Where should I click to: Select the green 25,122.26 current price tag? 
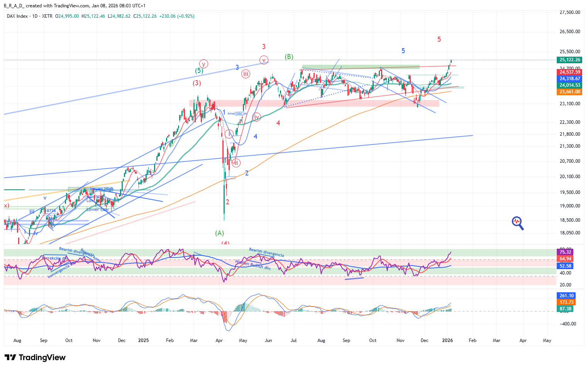pyautogui.click(x=569, y=60)
